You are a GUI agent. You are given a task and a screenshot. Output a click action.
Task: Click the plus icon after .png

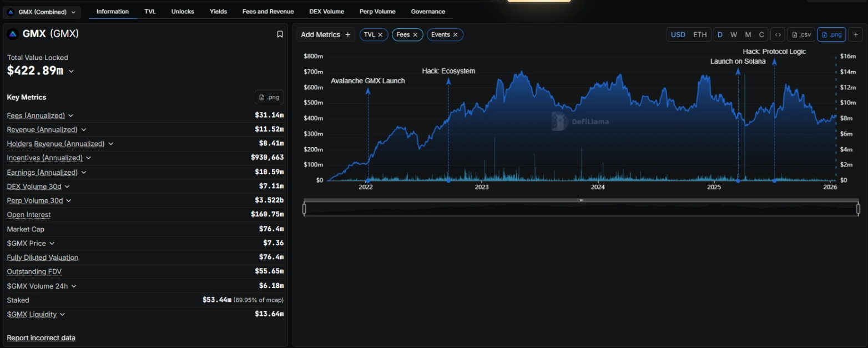tap(856, 34)
